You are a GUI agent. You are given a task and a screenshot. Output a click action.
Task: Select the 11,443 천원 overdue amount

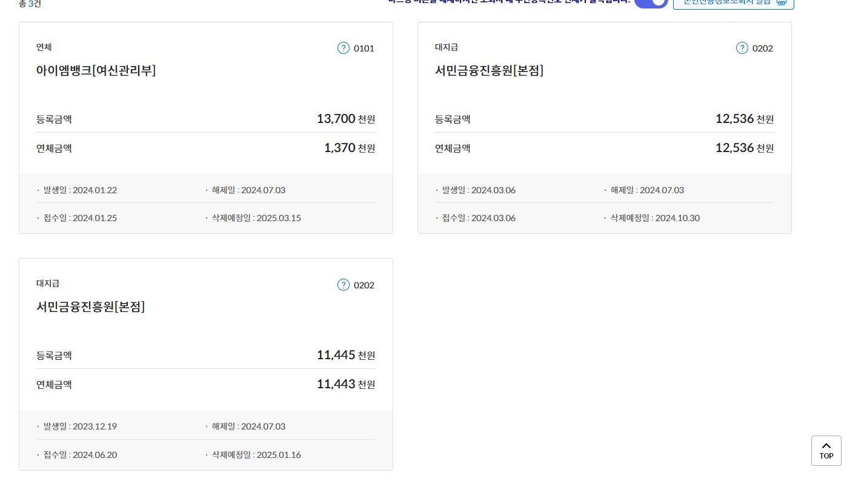345,384
